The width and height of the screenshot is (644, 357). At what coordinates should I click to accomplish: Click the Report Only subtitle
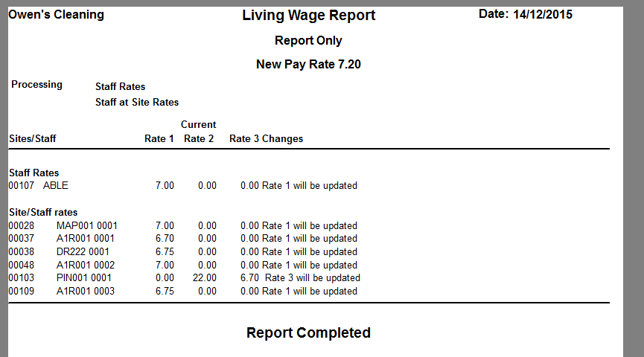(308, 41)
